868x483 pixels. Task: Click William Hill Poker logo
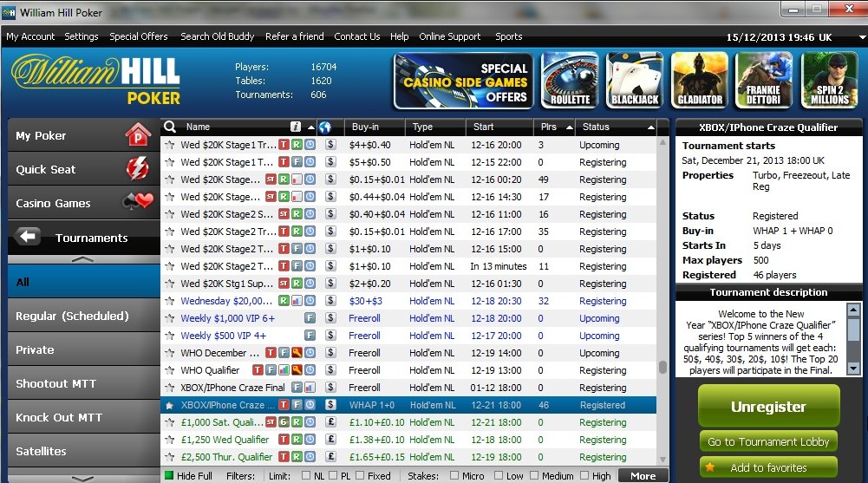click(95, 79)
